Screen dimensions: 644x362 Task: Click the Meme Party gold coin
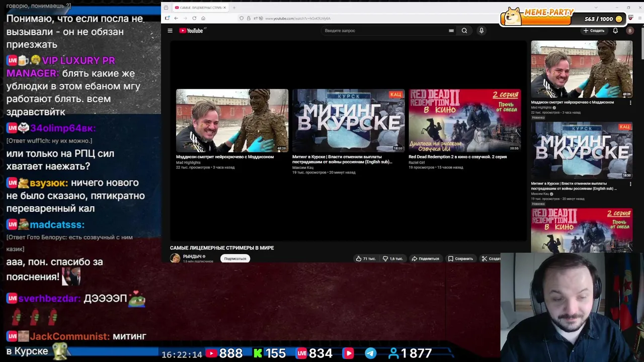[x=619, y=19]
